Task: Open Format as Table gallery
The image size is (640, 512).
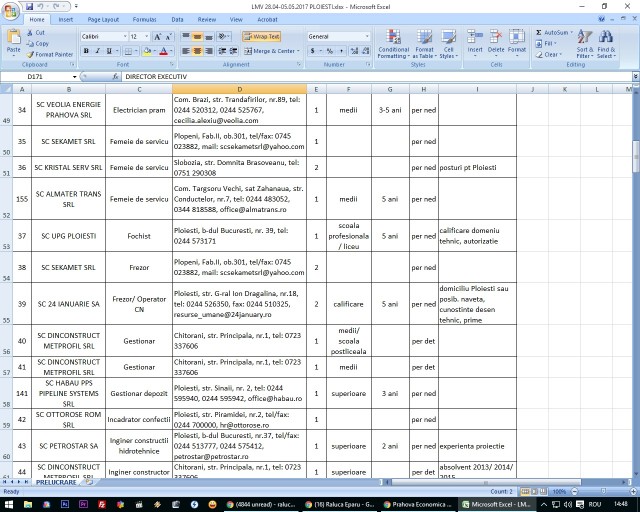Action: (424, 44)
